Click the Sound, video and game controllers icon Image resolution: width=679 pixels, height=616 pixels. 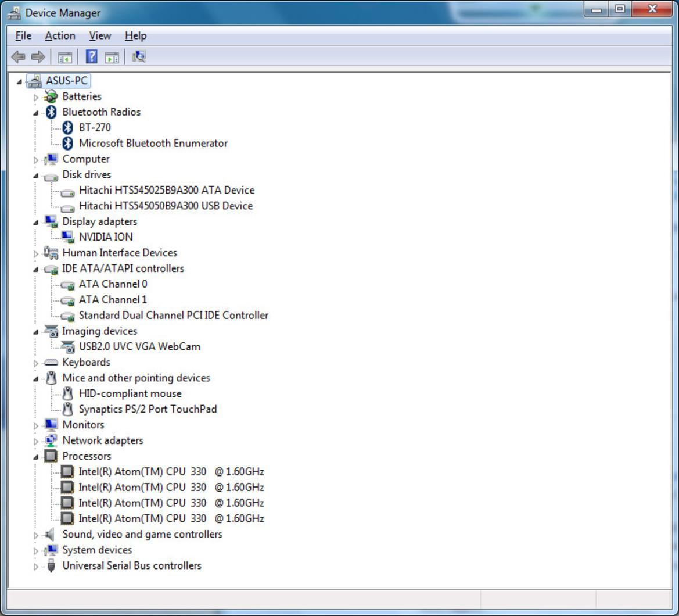click(x=51, y=534)
